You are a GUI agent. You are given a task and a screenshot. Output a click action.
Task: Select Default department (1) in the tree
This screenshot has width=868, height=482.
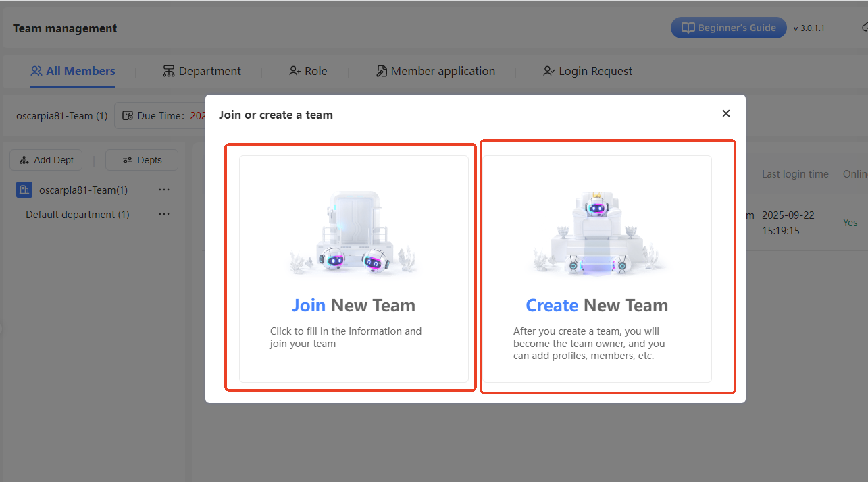point(78,215)
